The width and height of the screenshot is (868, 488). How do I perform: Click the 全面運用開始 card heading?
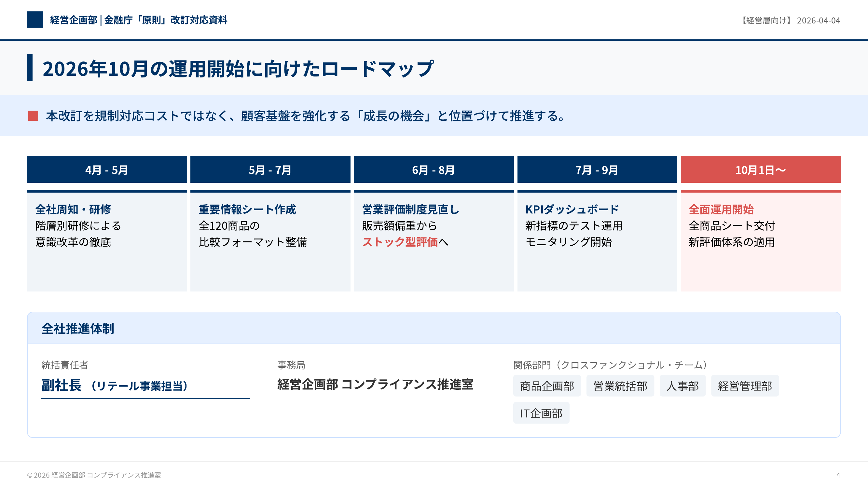(721, 210)
